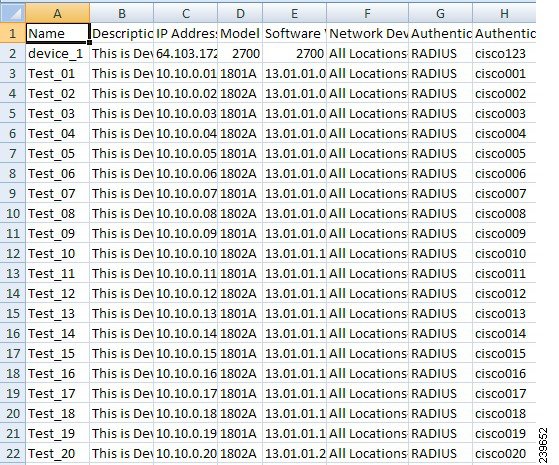Click the 'Test_20' cell
The height and width of the screenshot is (465, 559).
click(57, 453)
